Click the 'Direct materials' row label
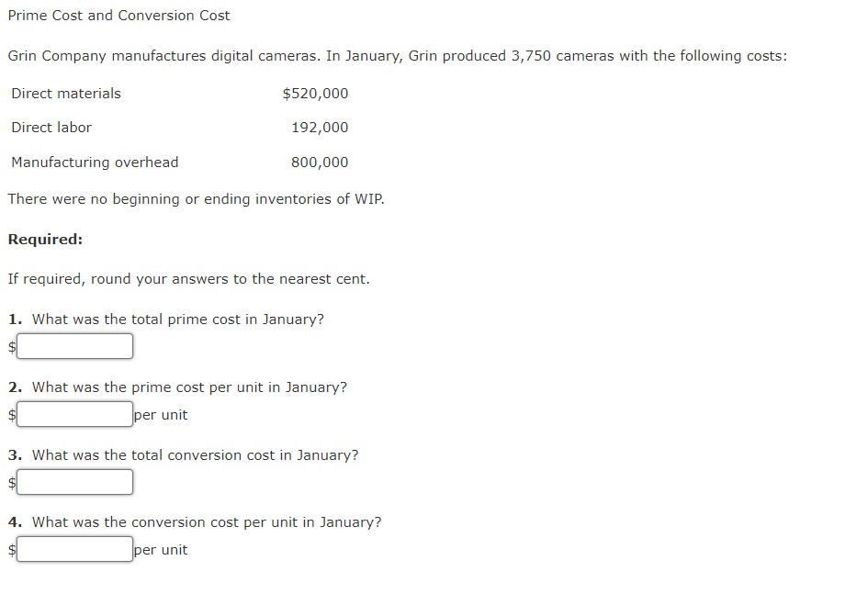The image size is (868, 594). click(66, 94)
